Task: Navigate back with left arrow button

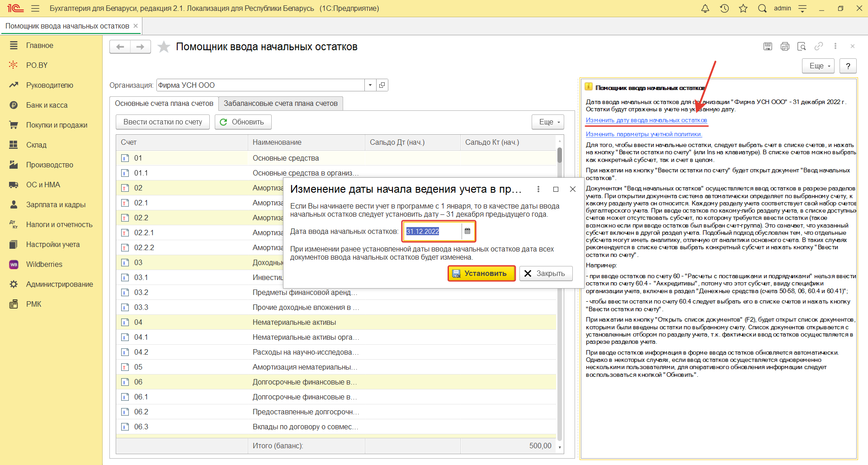Action: click(120, 47)
